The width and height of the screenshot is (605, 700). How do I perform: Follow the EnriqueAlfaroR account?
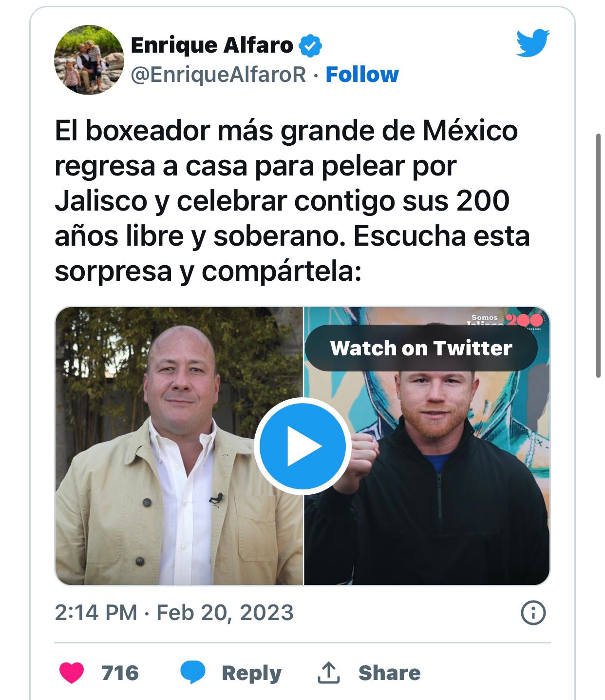(x=362, y=75)
